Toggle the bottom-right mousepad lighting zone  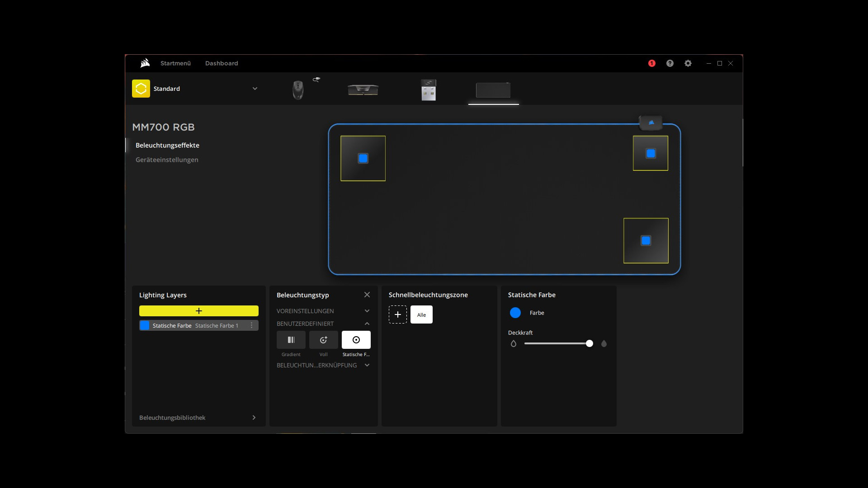click(646, 240)
